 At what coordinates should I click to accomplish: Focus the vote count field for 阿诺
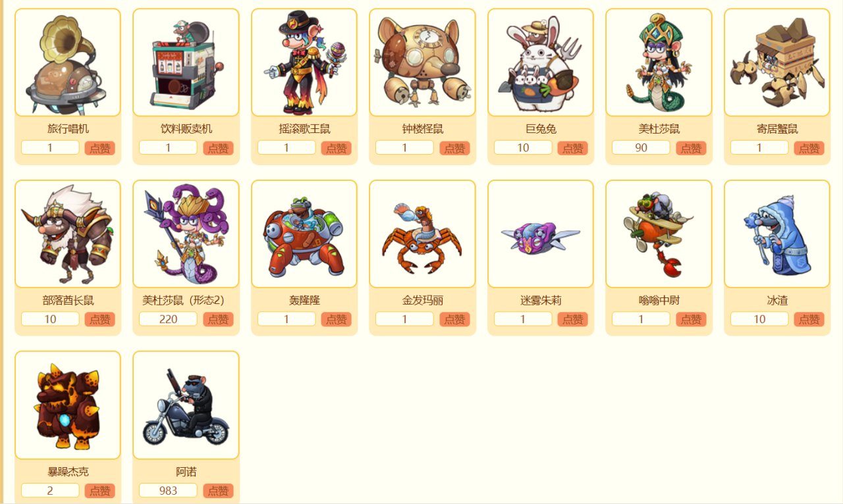coord(168,491)
